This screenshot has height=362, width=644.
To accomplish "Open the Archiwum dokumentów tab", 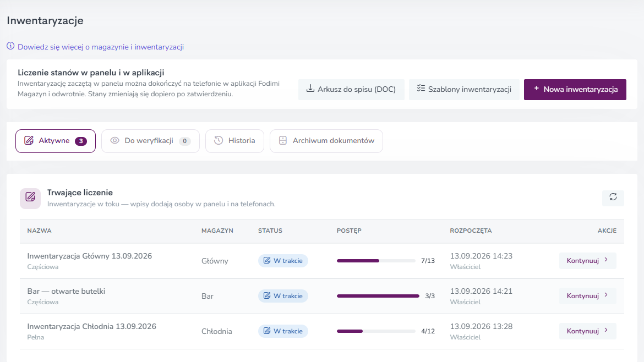I will tap(326, 141).
